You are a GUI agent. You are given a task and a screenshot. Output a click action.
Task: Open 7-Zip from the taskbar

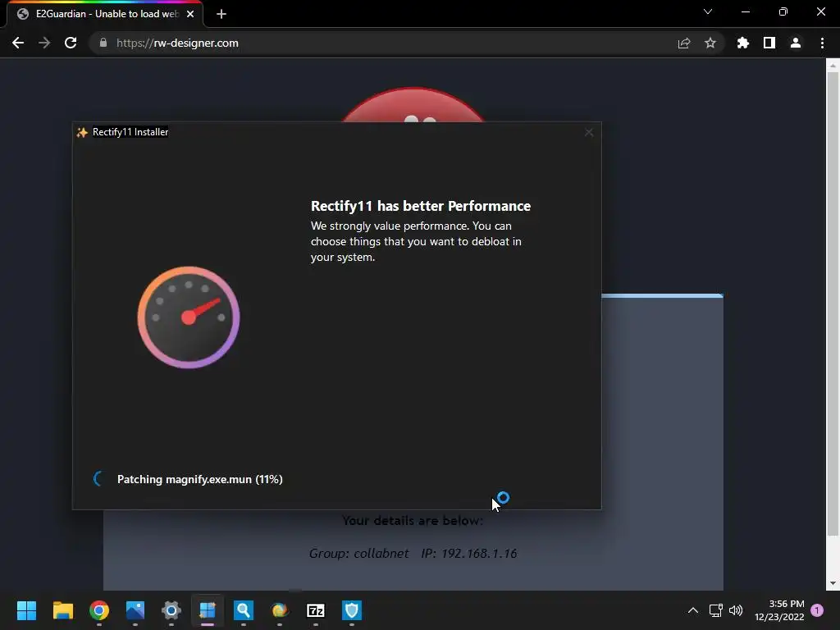pyautogui.click(x=316, y=610)
